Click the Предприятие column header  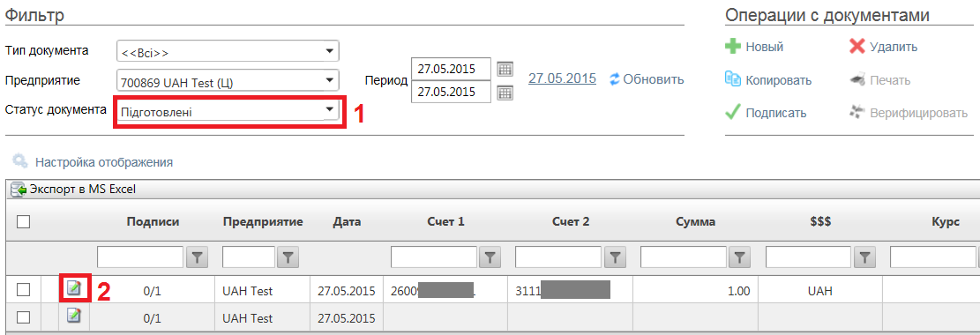(x=263, y=222)
